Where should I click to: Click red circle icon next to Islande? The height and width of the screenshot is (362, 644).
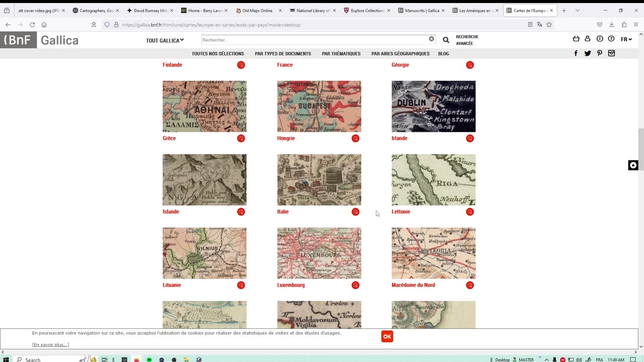click(x=241, y=212)
